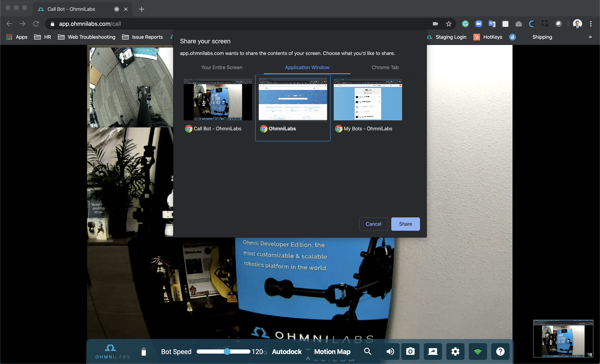The height and width of the screenshot is (364, 600).
Task: Cancel the screen share dialog
Action: 373,224
